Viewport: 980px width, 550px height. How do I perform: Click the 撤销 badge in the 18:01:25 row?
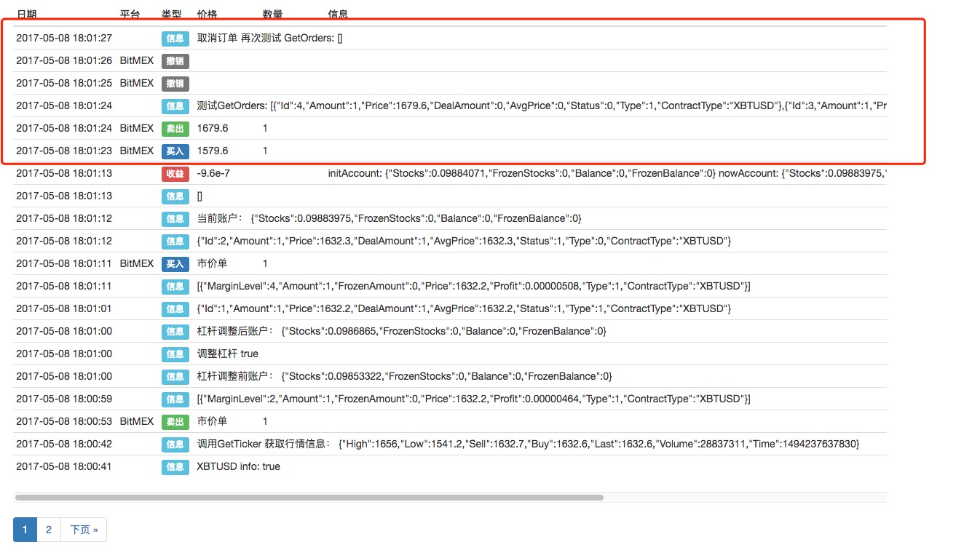[175, 83]
